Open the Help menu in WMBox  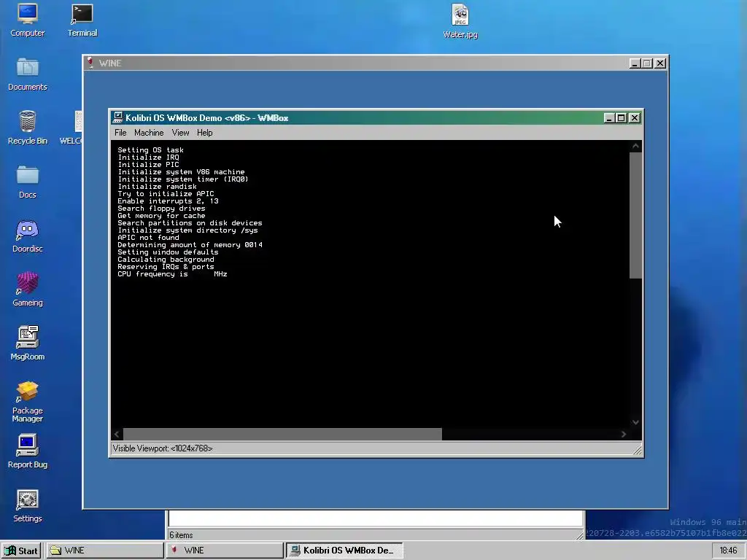coord(205,133)
